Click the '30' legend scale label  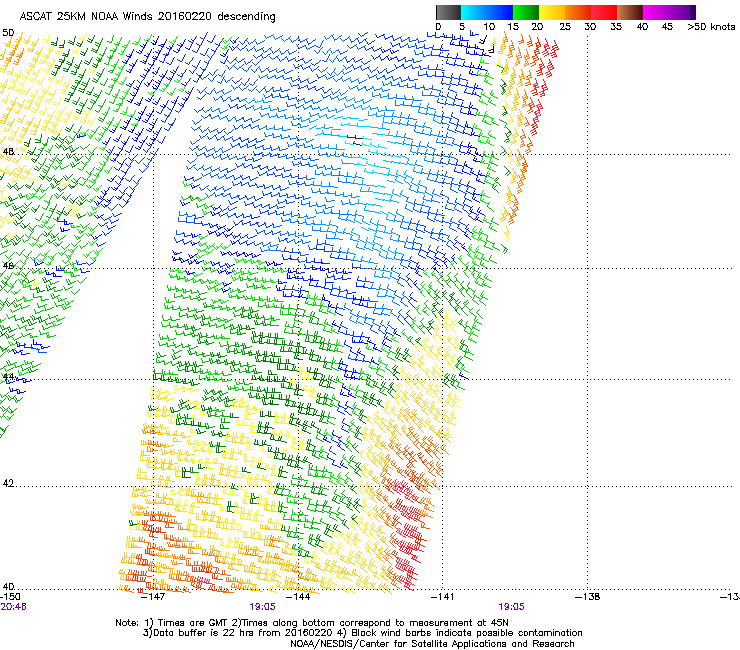point(590,27)
